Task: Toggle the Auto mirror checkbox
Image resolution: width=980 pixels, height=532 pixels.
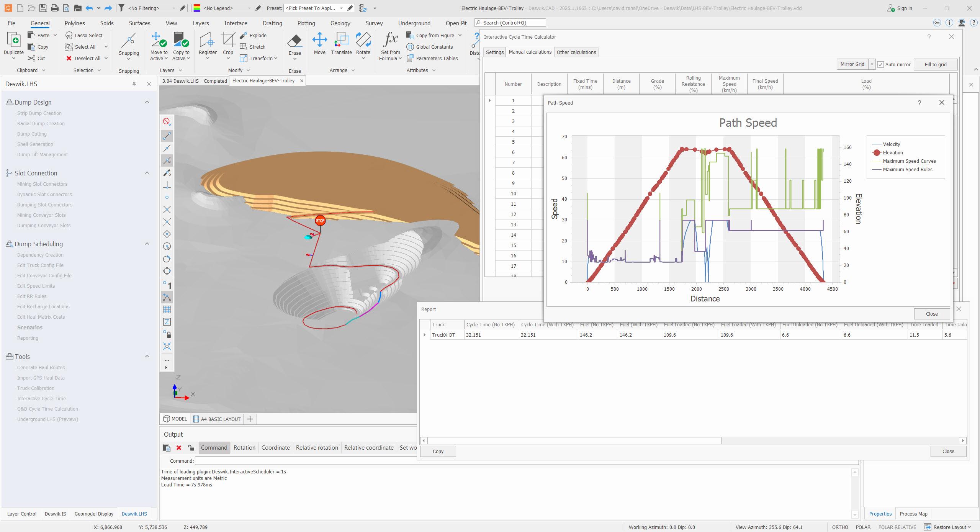Action: click(x=880, y=64)
